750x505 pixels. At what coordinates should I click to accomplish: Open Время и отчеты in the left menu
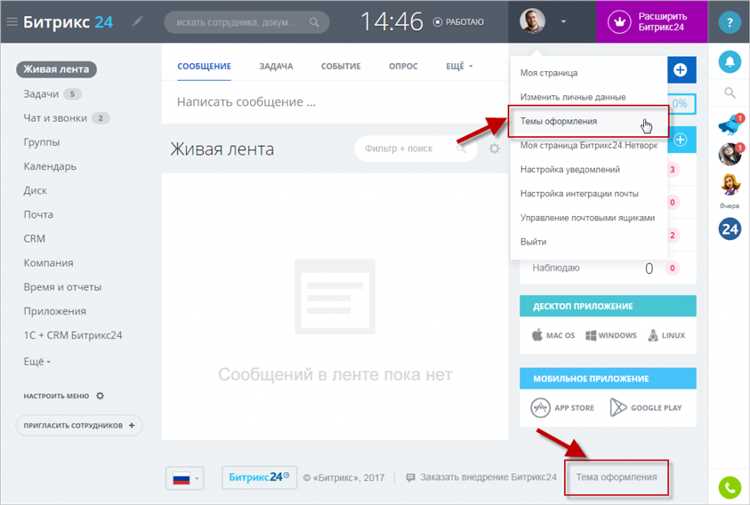[x=63, y=287]
